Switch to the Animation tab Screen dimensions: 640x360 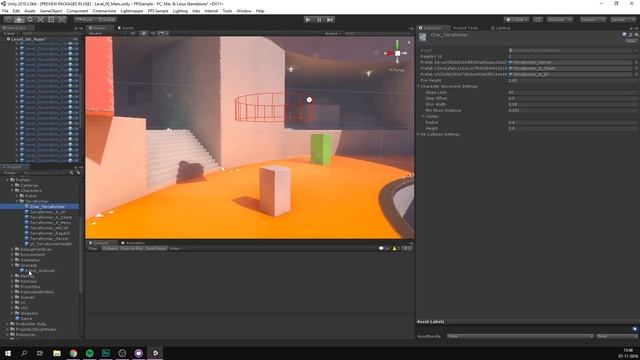133,243
